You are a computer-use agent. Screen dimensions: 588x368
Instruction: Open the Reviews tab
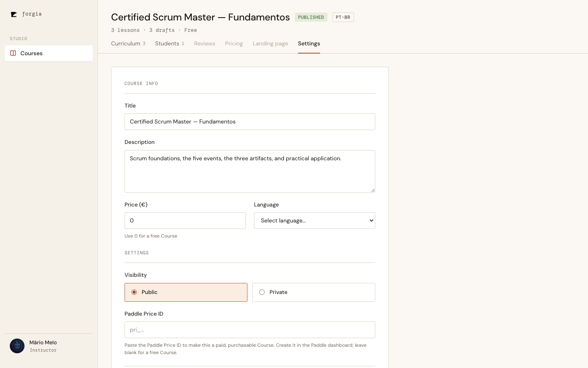click(205, 43)
